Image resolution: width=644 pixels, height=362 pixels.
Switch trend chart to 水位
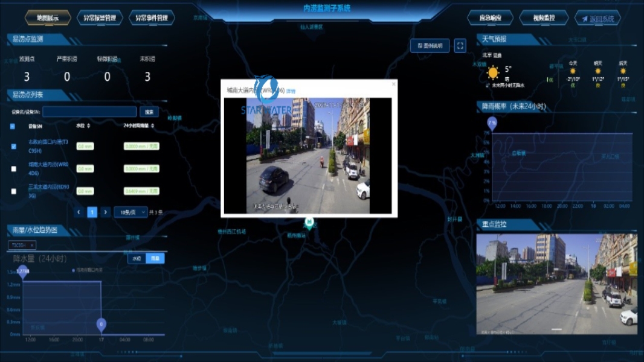(x=137, y=258)
